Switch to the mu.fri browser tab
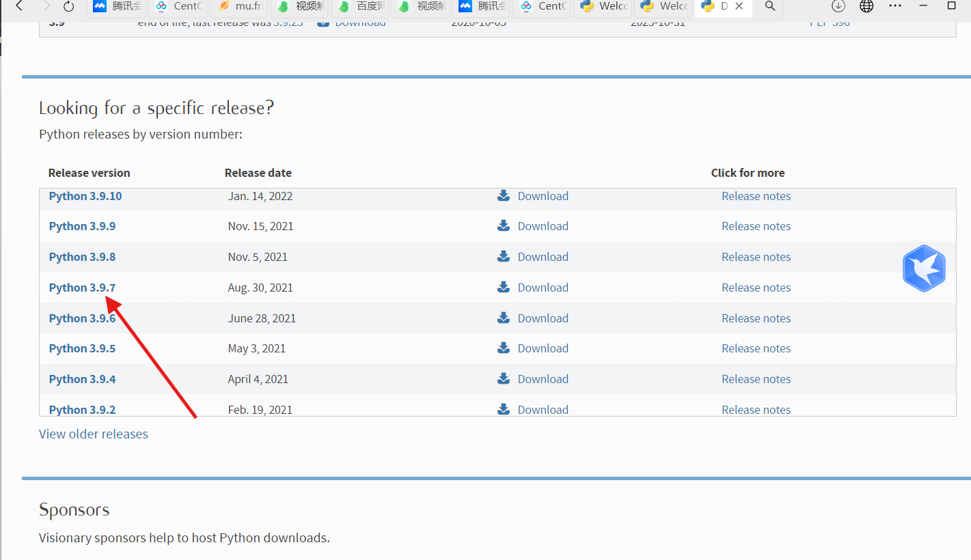Screen dimensions: 971x560 pyautogui.click(x=240, y=6)
